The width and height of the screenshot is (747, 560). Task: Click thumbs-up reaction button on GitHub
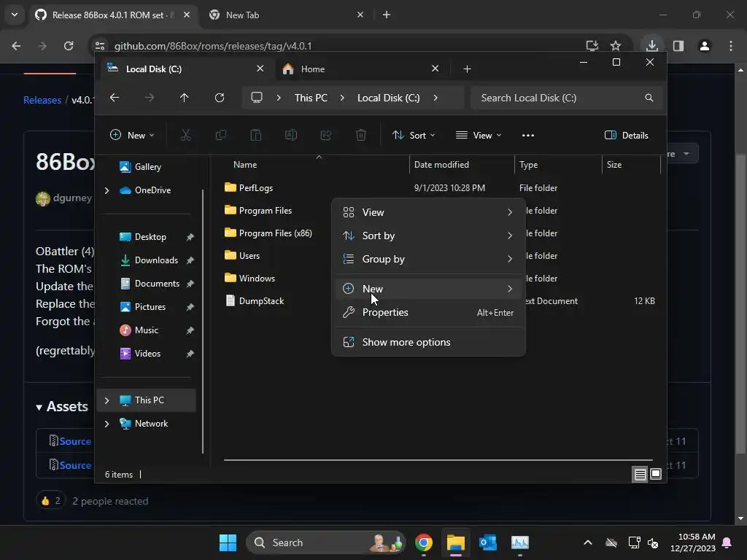[50, 500]
